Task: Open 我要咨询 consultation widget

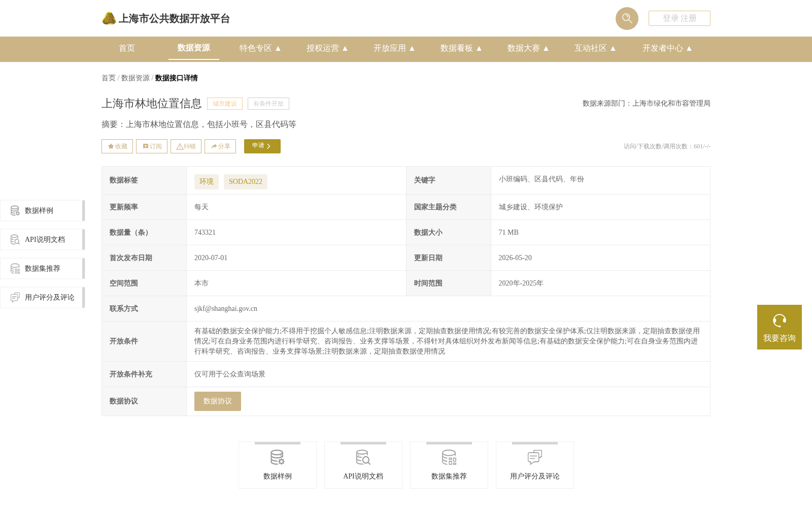Action: 780,327
